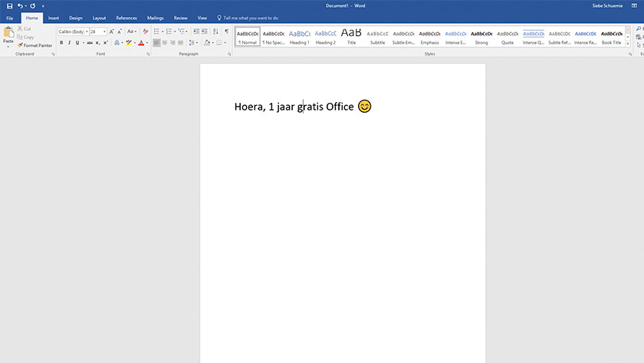Show or hide paragraph marks
The width and height of the screenshot is (644, 363).
point(226,31)
